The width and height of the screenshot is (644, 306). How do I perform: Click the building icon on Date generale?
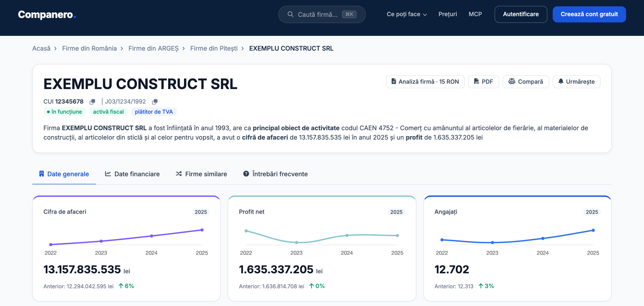(x=42, y=174)
